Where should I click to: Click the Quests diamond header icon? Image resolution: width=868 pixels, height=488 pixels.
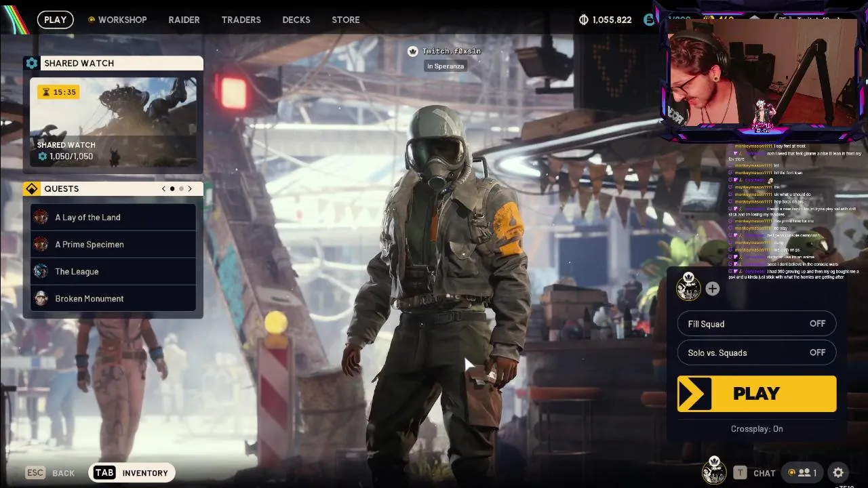pos(32,188)
